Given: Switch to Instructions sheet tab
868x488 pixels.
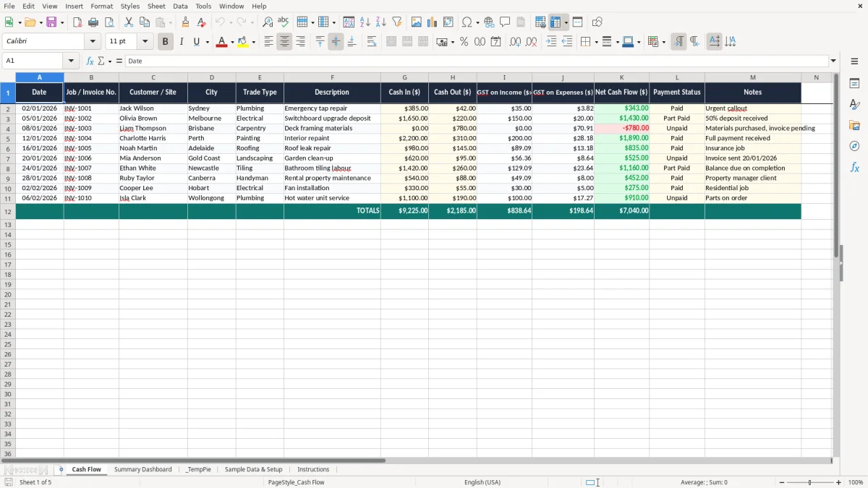Looking at the screenshot, I should click(x=313, y=469).
